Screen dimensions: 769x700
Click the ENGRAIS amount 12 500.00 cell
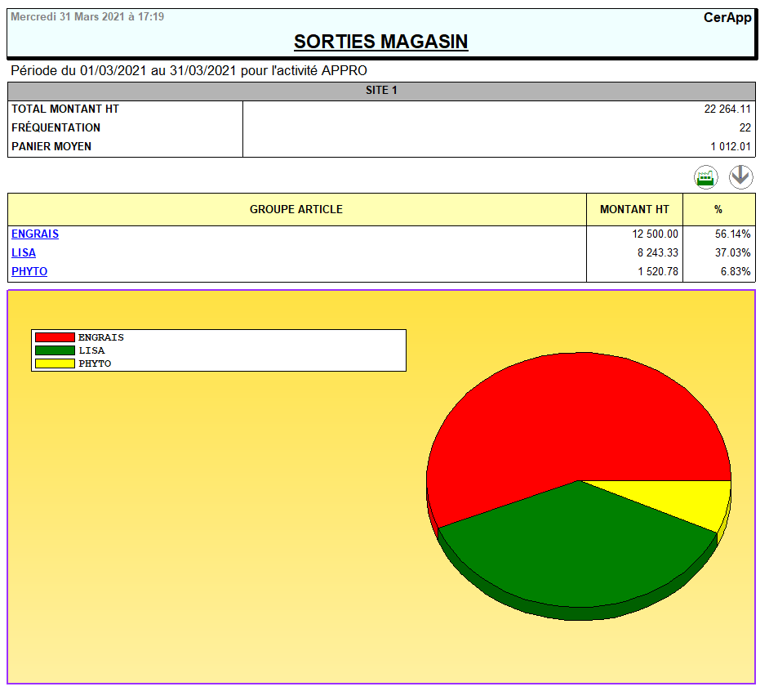[655, 234]
